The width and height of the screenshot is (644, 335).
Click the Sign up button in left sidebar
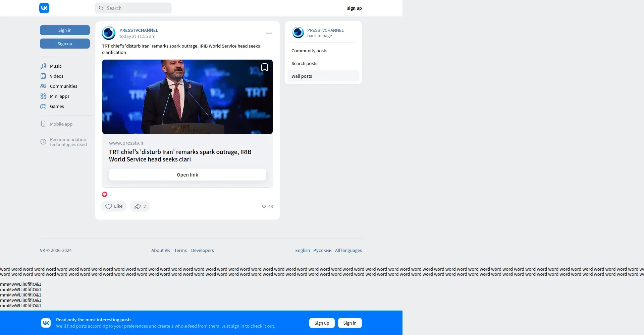click(65, 44)
